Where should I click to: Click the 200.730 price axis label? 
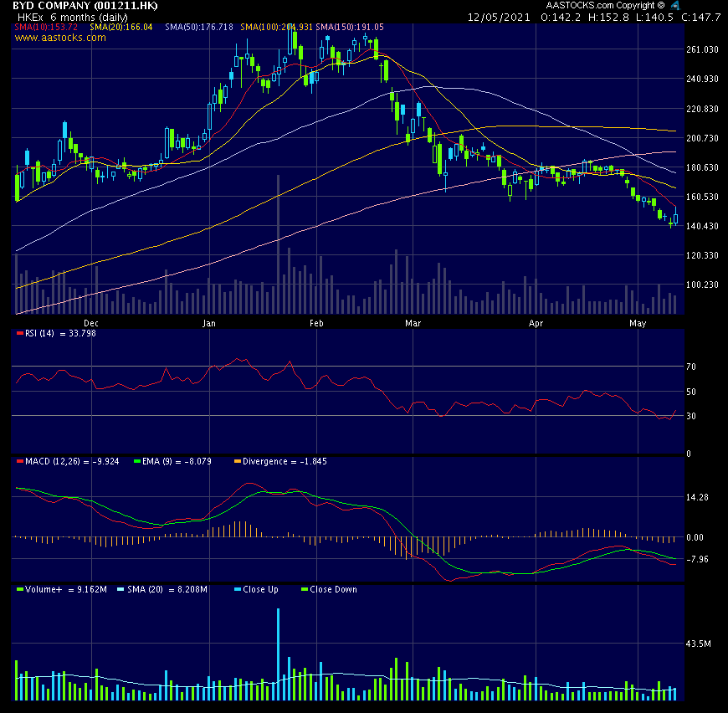[x=702, y=138]
